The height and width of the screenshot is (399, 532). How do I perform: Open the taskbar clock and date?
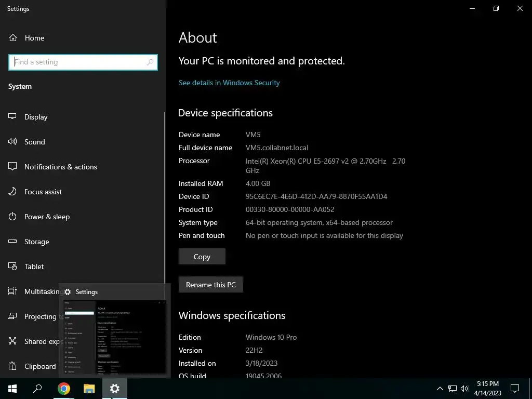(x=487, y=389)
